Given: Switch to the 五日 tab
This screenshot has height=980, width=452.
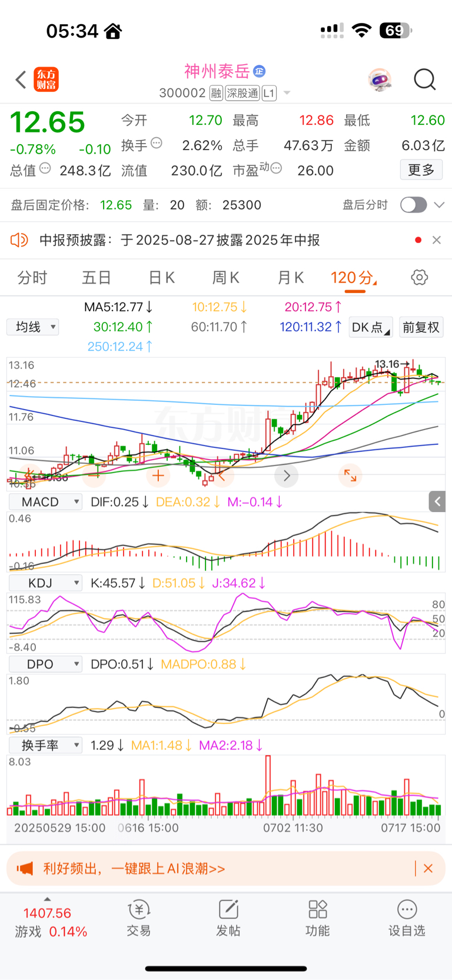Looking at the screenshot, I should [97, 278].
